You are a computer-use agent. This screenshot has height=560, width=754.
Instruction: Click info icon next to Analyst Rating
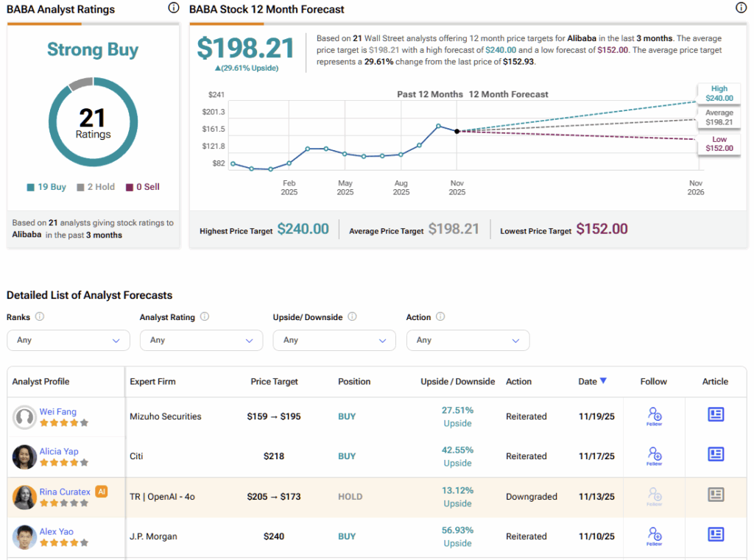click(x=205, y=317)
